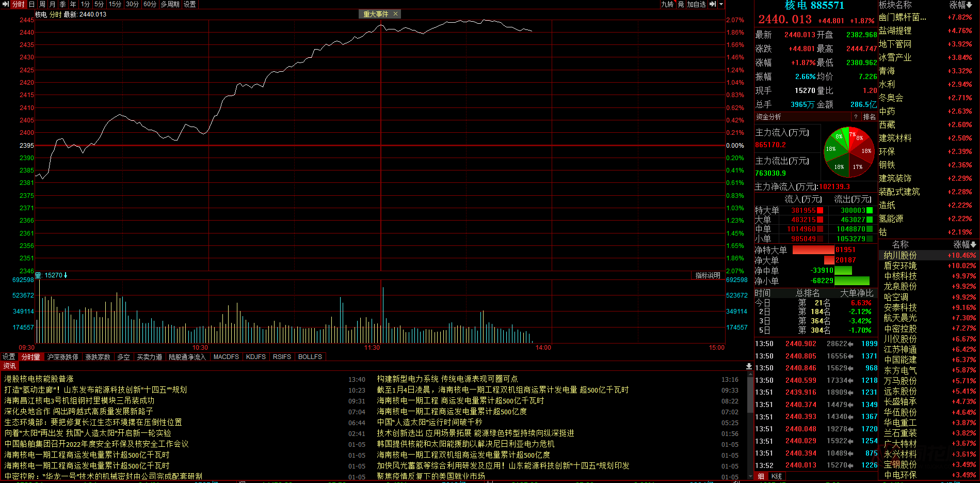Click the collapse arrow icon at top-left
Viewport: 980px width, 483px height.
click(6, 4)
